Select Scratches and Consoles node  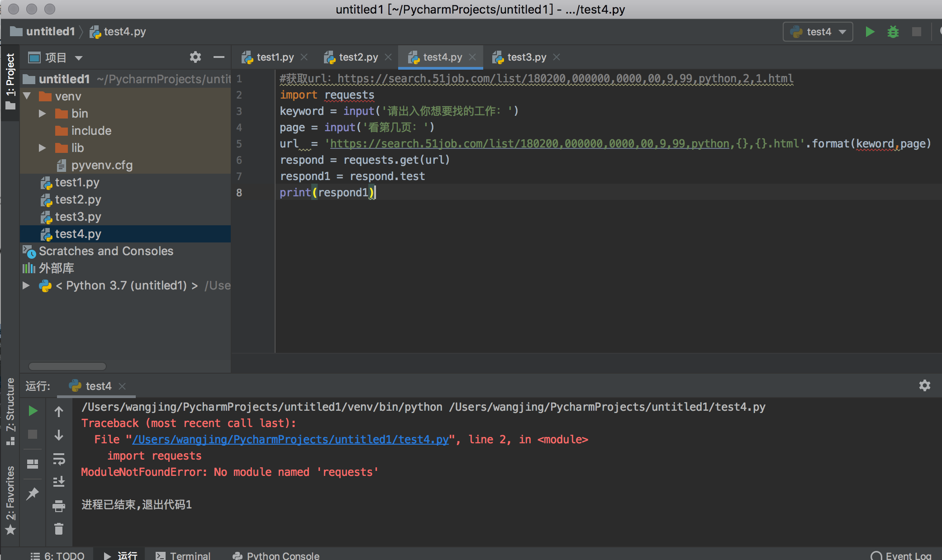pos(106,251)
